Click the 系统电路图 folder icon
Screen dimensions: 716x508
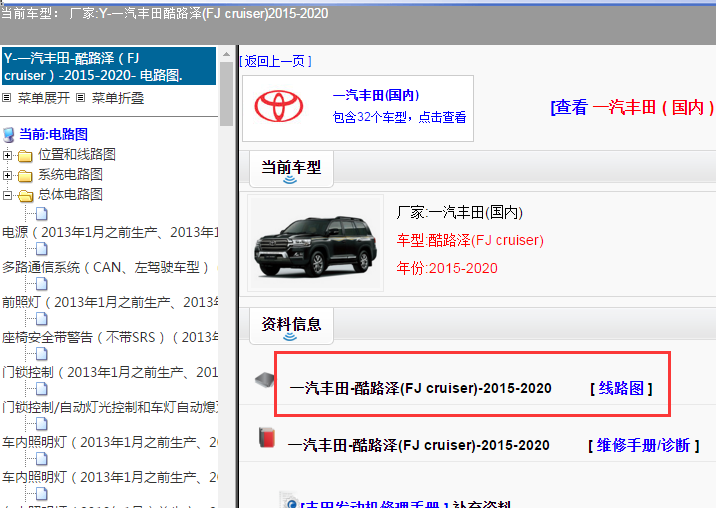point(25,176)
